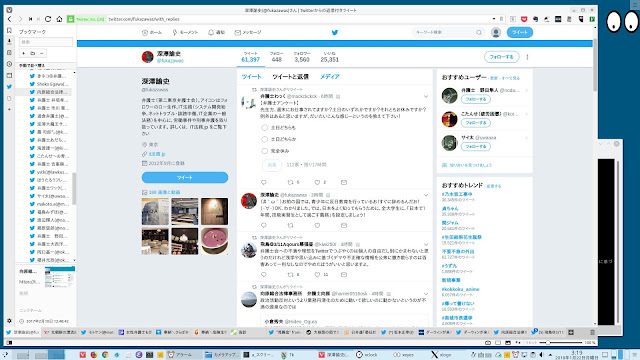Select poll option 土日どちらか

click(264, 139)
